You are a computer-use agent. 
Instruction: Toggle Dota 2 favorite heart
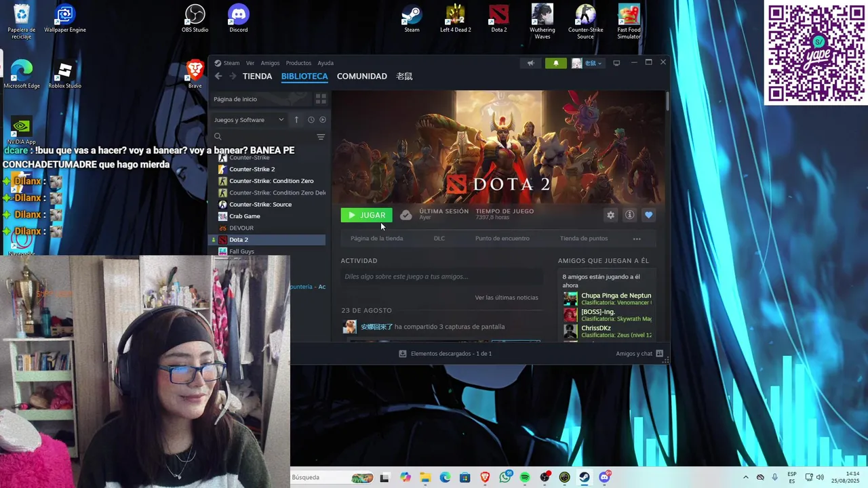coord(648,215)
